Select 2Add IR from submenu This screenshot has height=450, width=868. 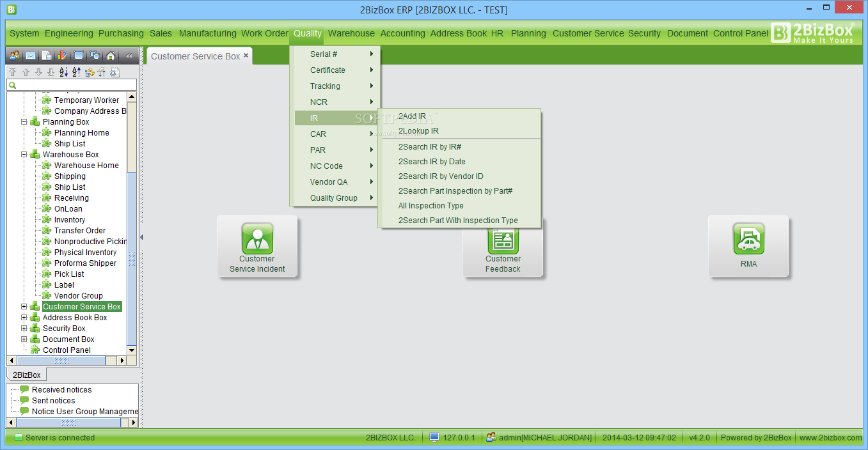coord(460,116)
